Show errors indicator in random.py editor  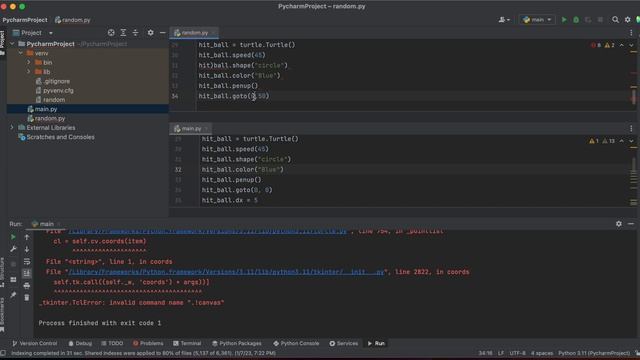coord(596,45)
